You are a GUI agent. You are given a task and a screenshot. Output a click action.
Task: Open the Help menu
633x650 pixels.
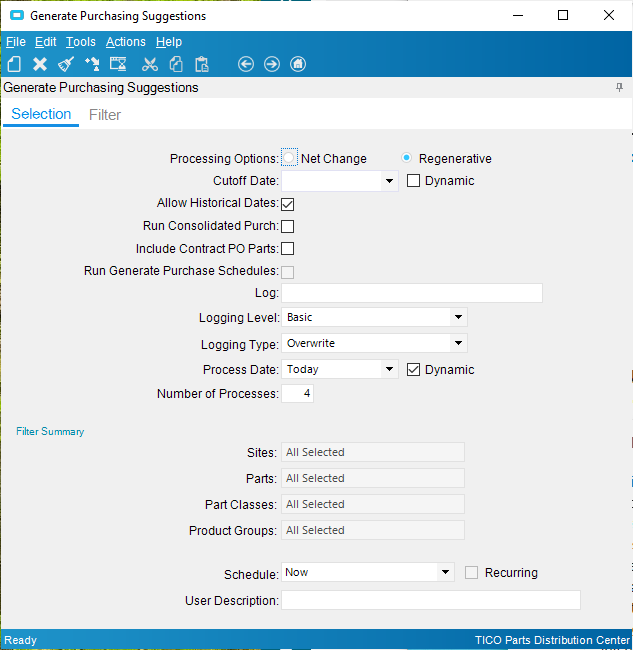169,42
